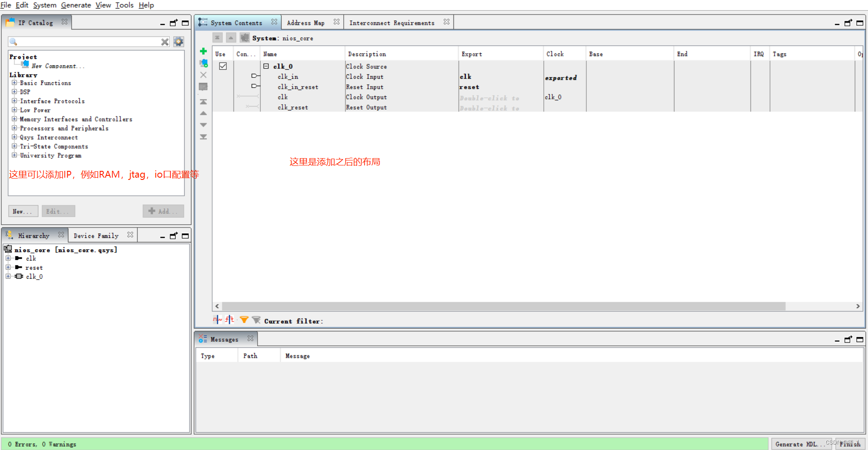This screenshot has width=868, height=450.
Task: Move clk_0 to top using the top-arrow icon
Action: pos(203,102)
